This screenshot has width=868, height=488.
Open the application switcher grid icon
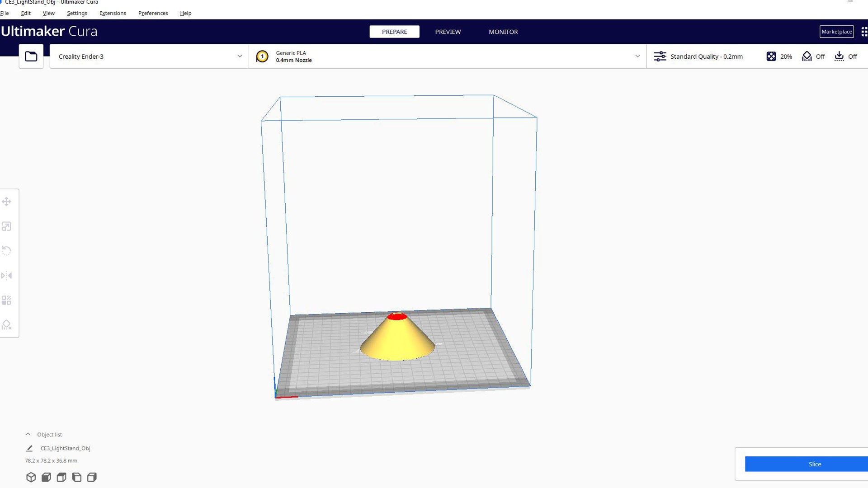(x=864, y=32)
